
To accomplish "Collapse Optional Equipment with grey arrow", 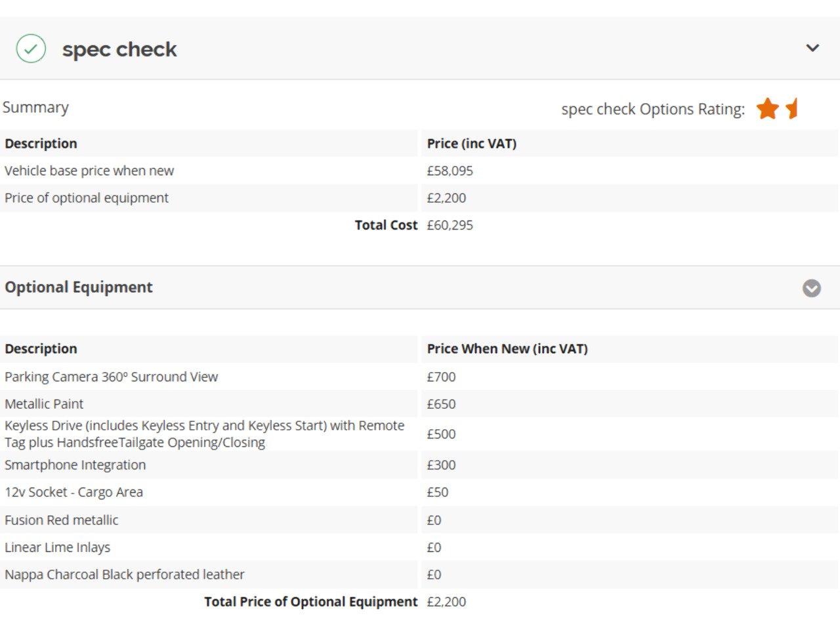I will click(x=812, y=288).
